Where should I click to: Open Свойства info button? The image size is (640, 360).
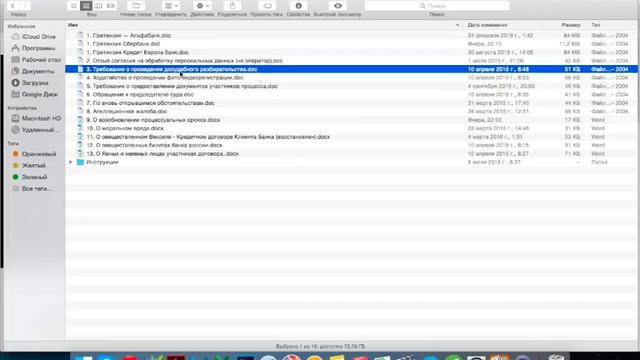coord(298,6)
